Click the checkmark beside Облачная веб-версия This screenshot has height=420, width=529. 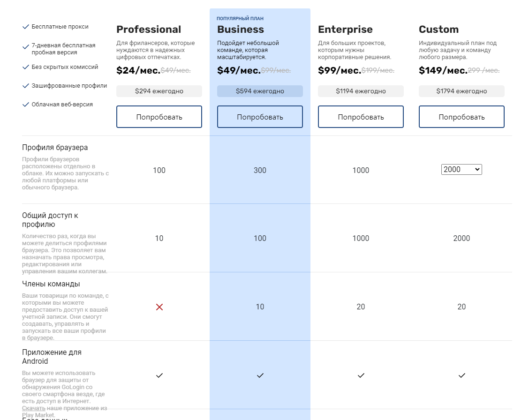[x=26, y=105]
